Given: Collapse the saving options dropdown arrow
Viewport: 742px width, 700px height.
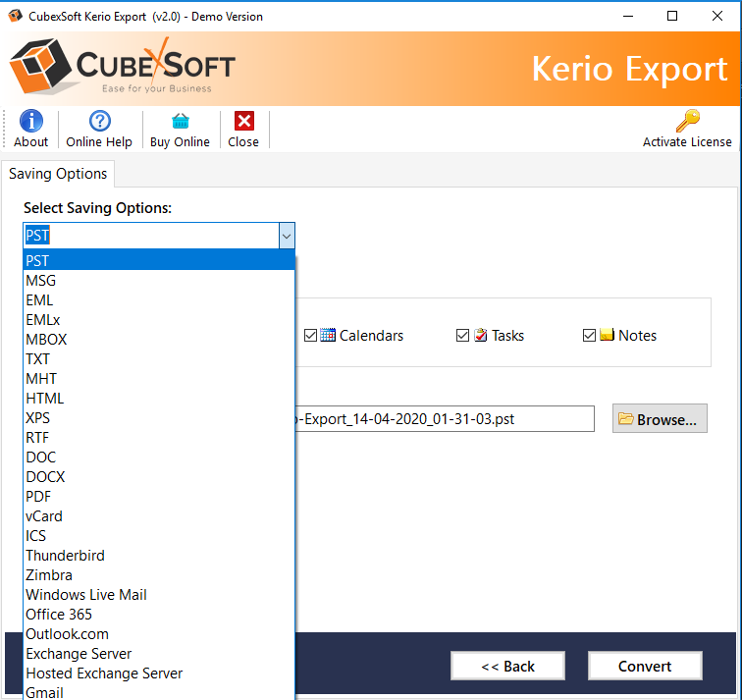Looking at the screenshot, I should [287, 236].
